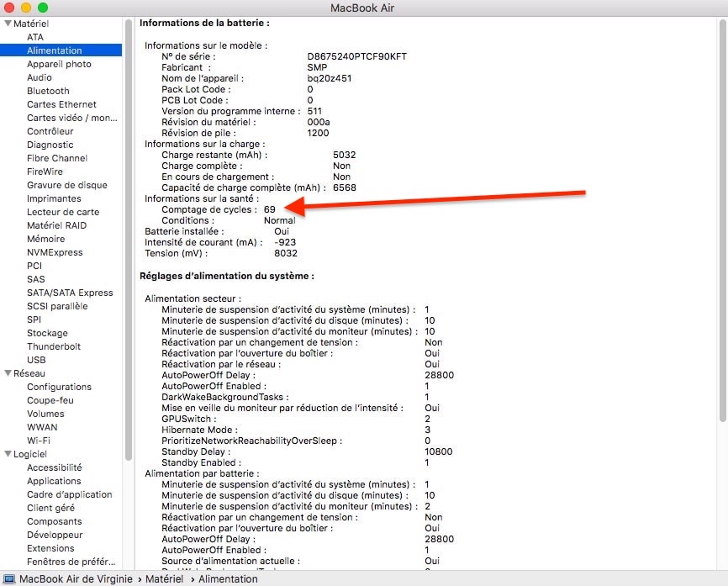728x586 pixels.
Task: Open SAS in the sidebar
Action: [36, 279]
